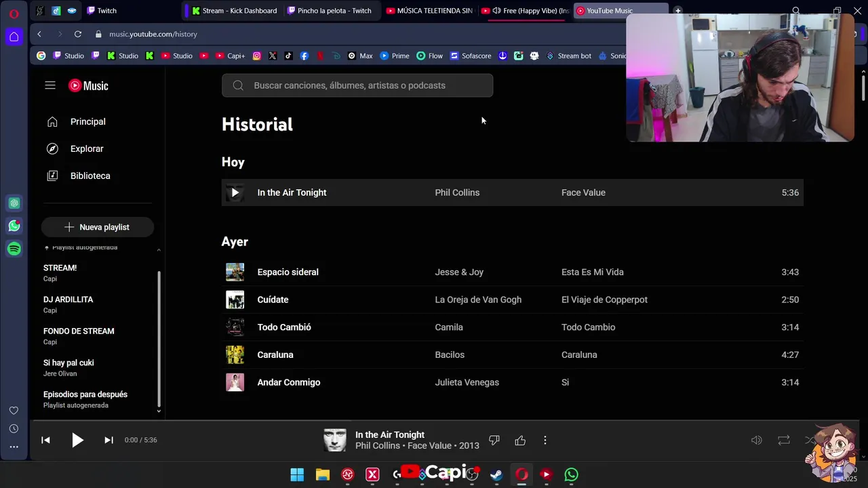Click Todo Cambió album thumbnail
Viewport: 868px width, 488px height.
(x=235, y=327)
